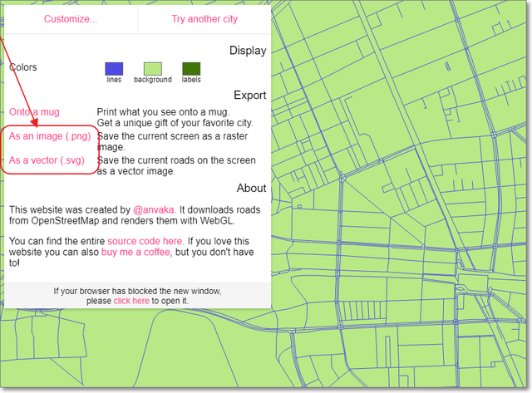Click the Display section heading

pos(248,51)
